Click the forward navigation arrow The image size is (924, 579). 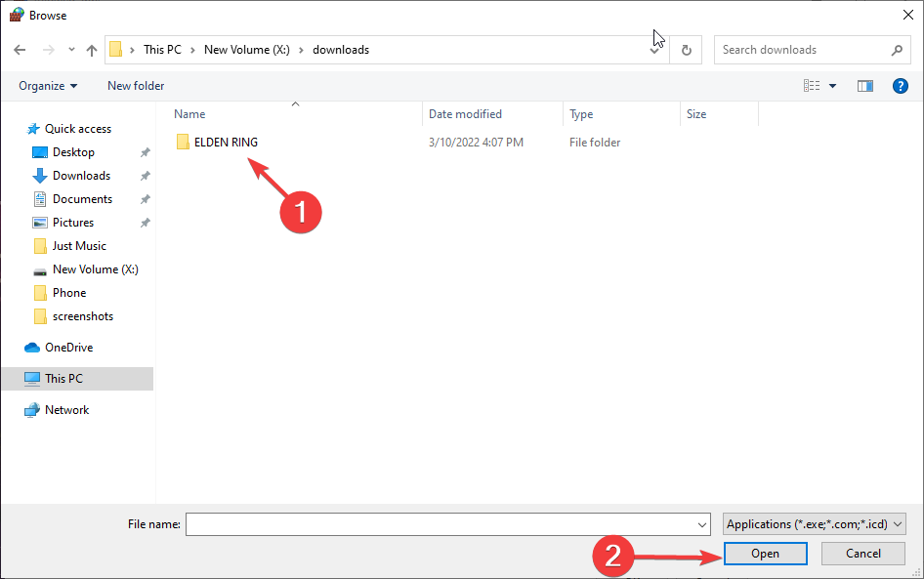tap(48, 50)
